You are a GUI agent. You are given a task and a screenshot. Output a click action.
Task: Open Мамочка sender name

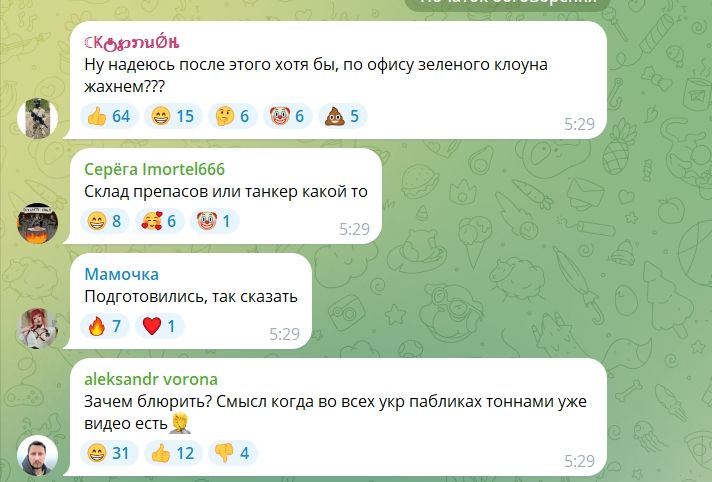(x=122, y=274)
